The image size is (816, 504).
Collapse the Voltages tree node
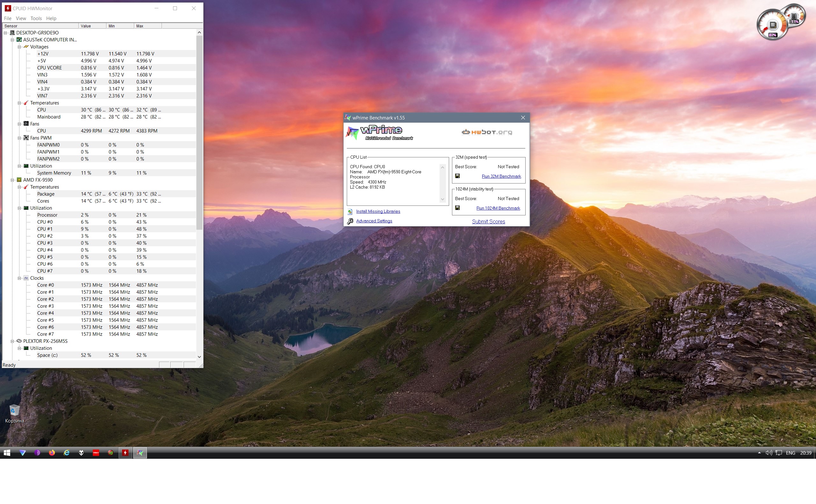[19, 47]
